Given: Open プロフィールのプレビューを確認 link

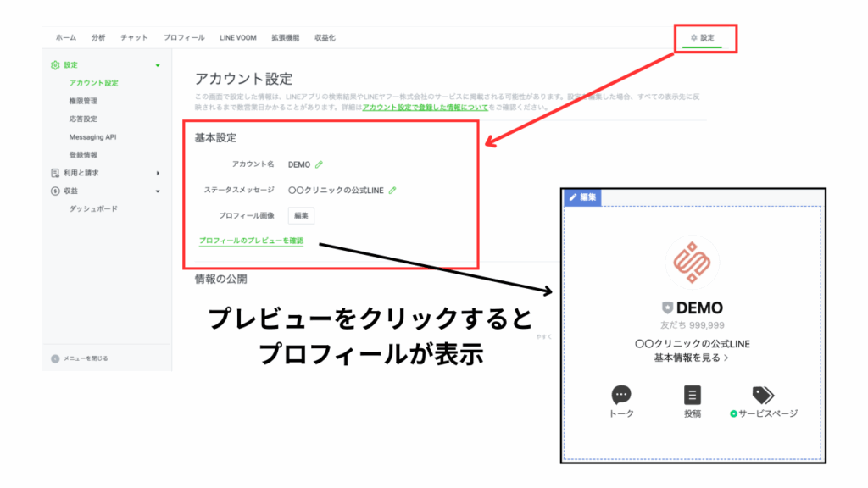Looking at the screenshot, I should [x=251, y=241].
